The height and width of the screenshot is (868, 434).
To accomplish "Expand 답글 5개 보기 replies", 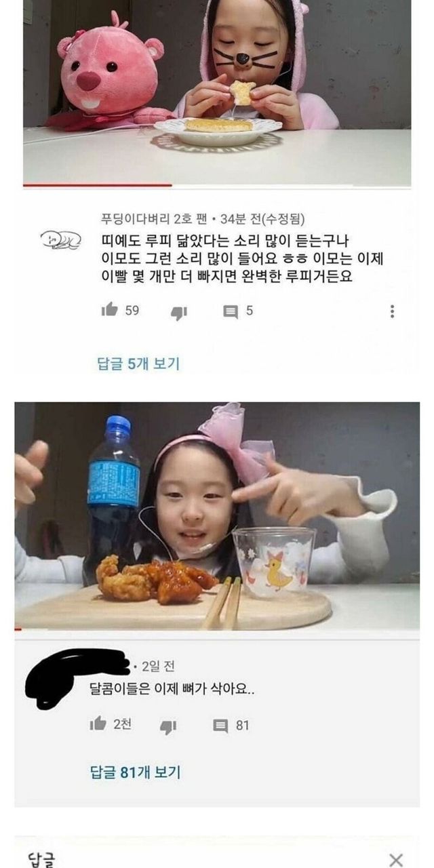I will click(139, 363).
